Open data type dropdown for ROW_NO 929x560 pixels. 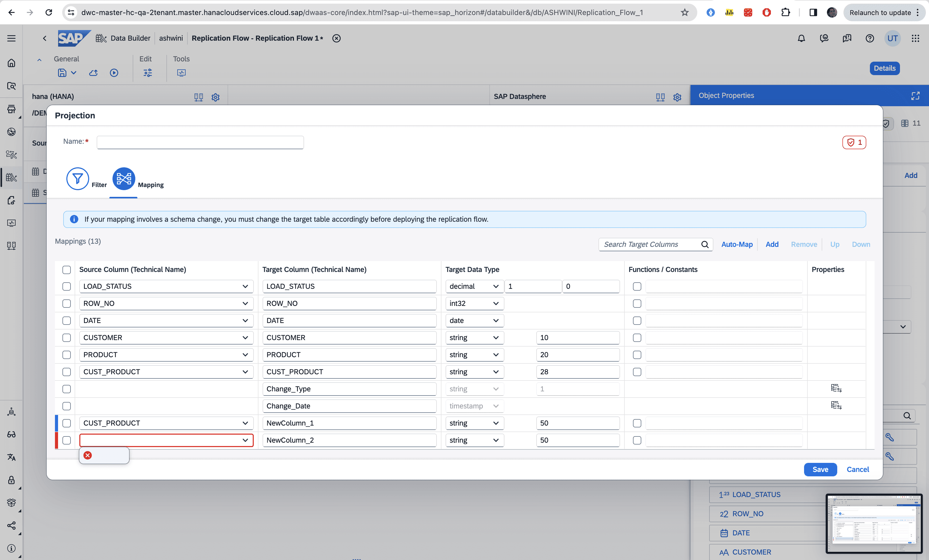tap(495, 303)
